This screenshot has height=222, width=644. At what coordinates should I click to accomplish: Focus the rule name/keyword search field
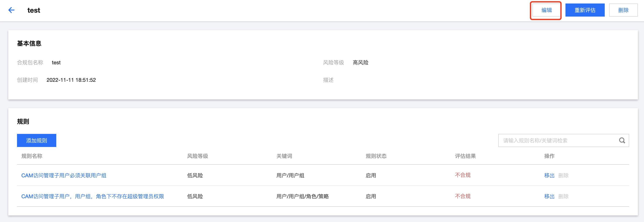coord(557,140)
